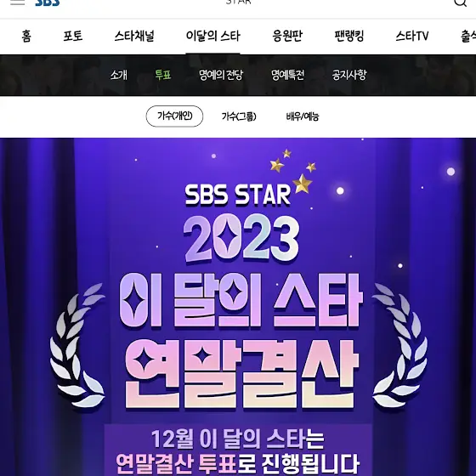Open 명예의전당 submenu item
The image size is (476, 476).
point(221,75)
